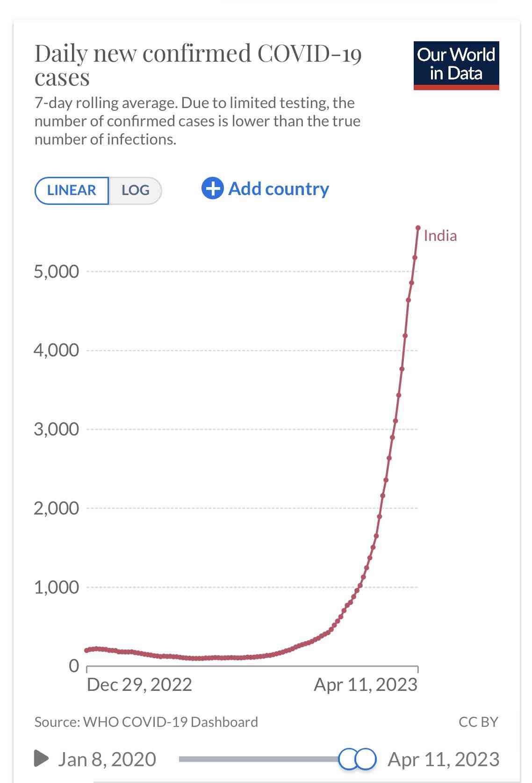Click the Apr 11, 2023 end date label
Viewport: 532px width, 783px height.
443,759
